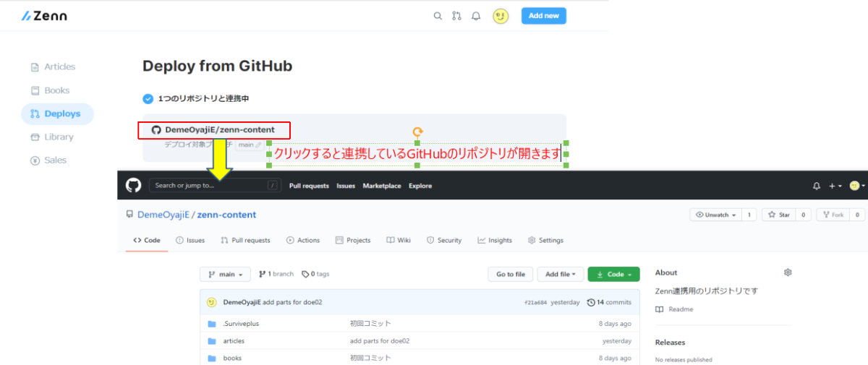This screenshot has height=365, width=868.
Task: Open commit hash link in latest commit
Action: (535, 302)
